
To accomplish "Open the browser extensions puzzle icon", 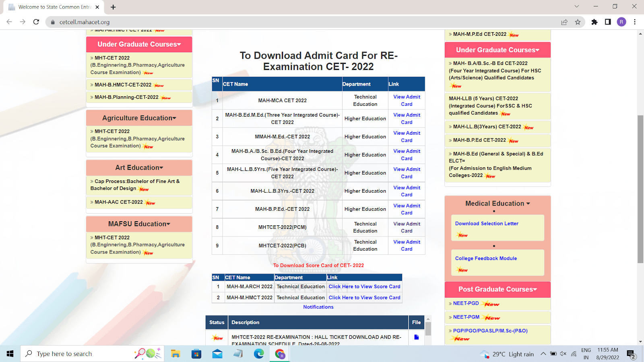I will 594,22.
